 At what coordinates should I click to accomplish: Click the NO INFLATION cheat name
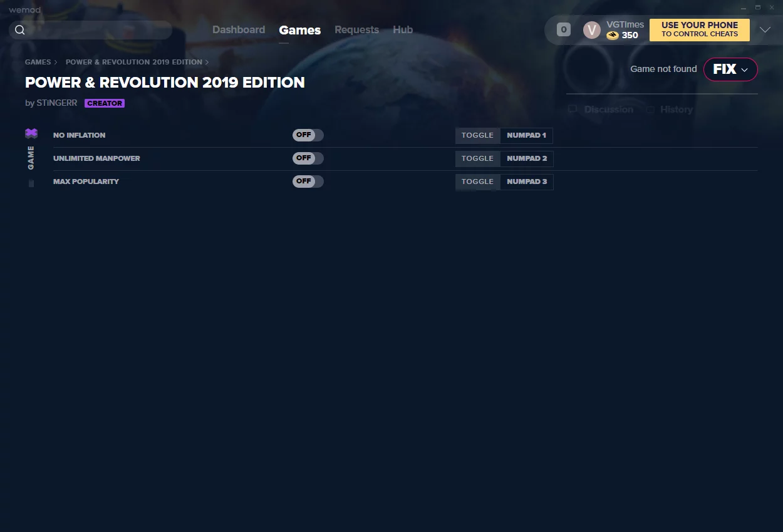click(80, 135)
